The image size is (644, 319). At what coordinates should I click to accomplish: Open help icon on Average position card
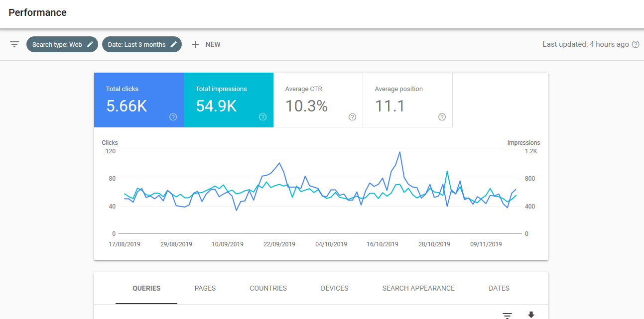442,117
